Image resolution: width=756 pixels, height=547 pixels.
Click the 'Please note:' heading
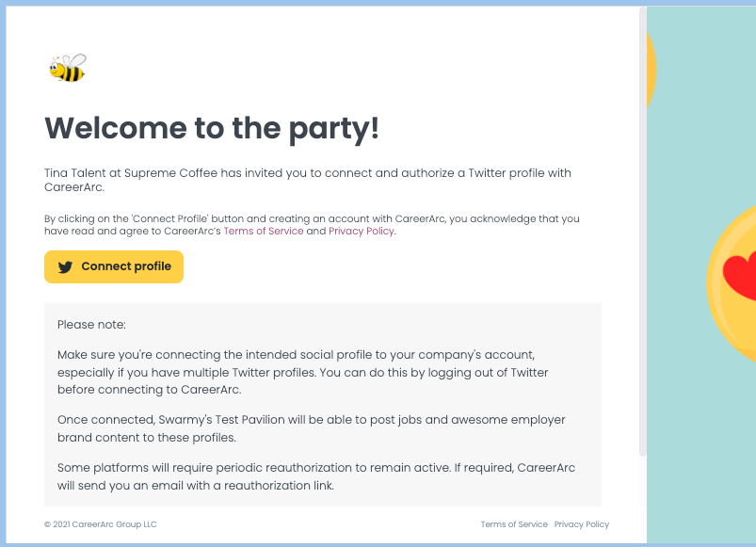91,325
